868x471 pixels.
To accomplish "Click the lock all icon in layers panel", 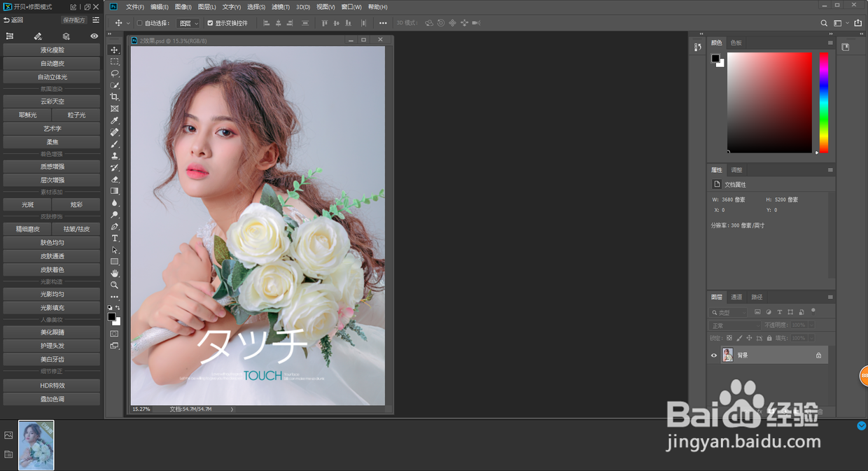I will click(x=769, y=338).
